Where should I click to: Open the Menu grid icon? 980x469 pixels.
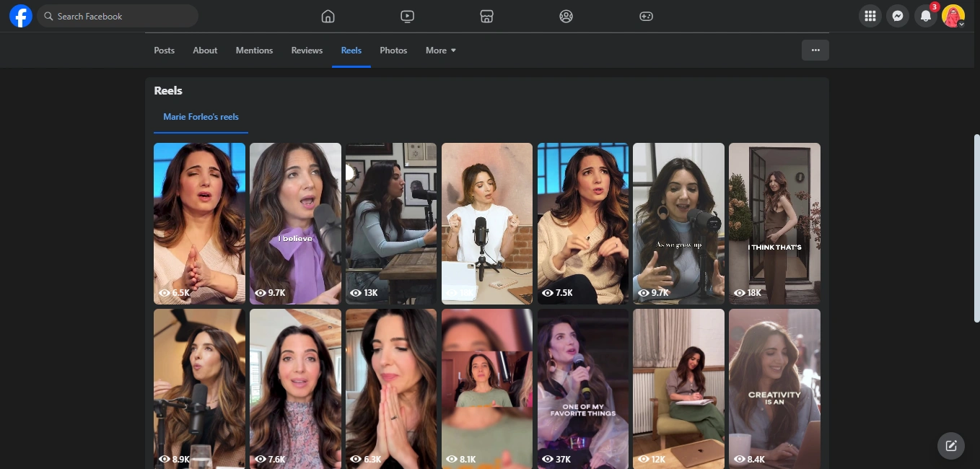870,16
